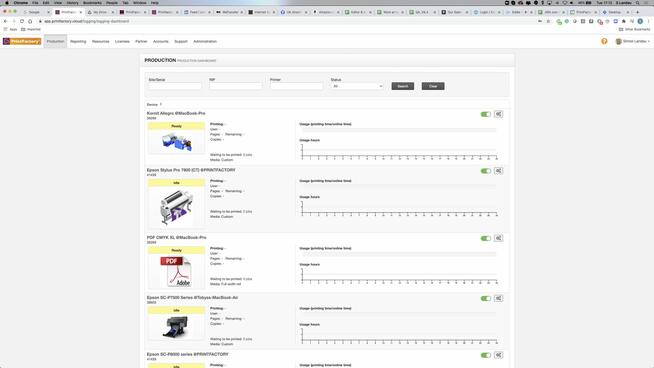The height and width of the screenshot is (368, 654).
Task: Open the Apple menu
Action: point(7,3)
